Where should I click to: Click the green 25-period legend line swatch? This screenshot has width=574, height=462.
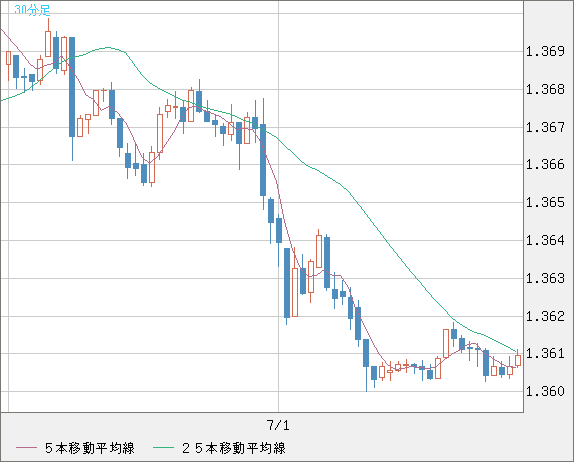pos(163,448)
